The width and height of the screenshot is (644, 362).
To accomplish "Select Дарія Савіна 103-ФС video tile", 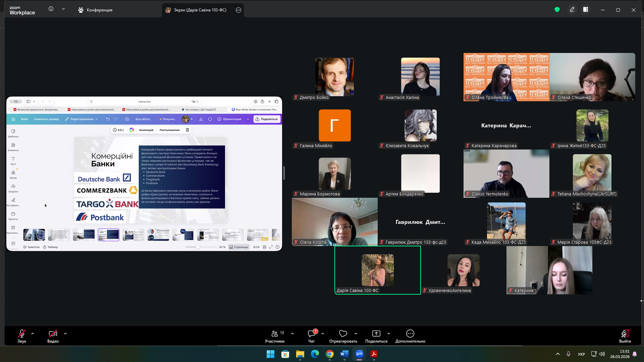I will [377, 270].
